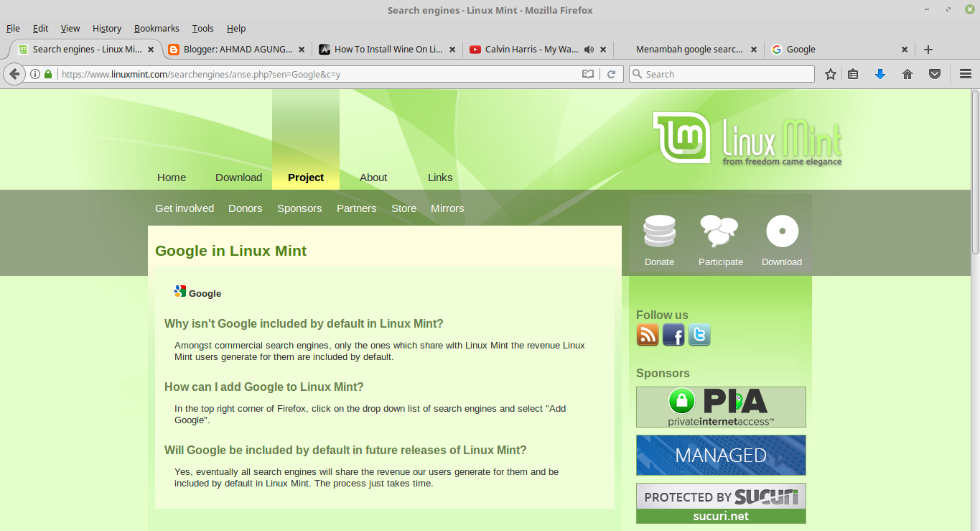
Task: Switch to the Blogger: AHMAD AGUNG tab
Action: coord(238,50)
